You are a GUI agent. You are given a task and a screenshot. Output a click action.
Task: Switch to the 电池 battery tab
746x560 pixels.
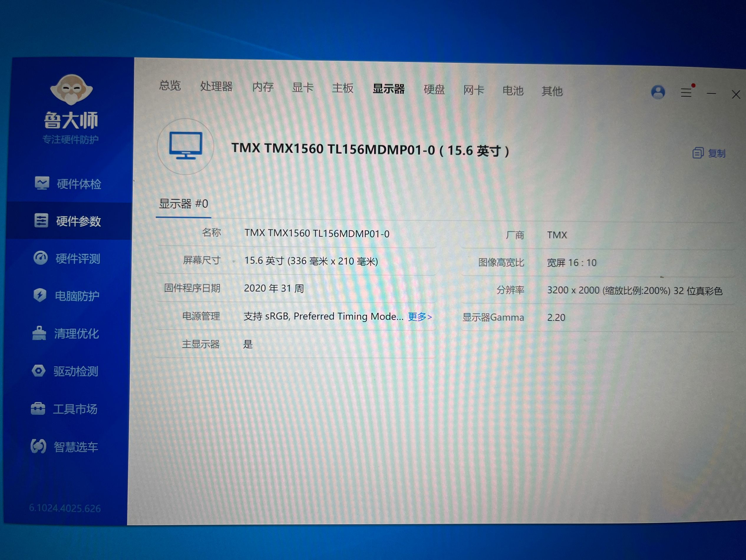pyautogui.click(x=513, y=91)
